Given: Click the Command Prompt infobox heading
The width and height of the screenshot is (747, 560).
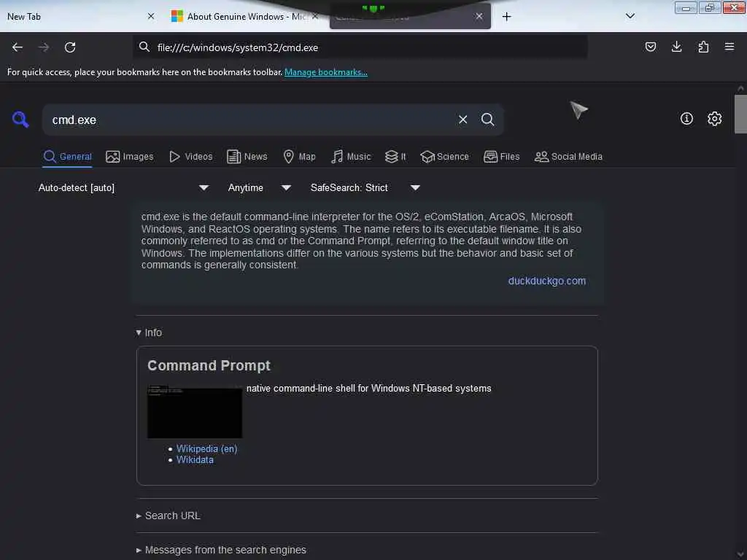Looking at the screenshot, I should [x=209, y=365].
